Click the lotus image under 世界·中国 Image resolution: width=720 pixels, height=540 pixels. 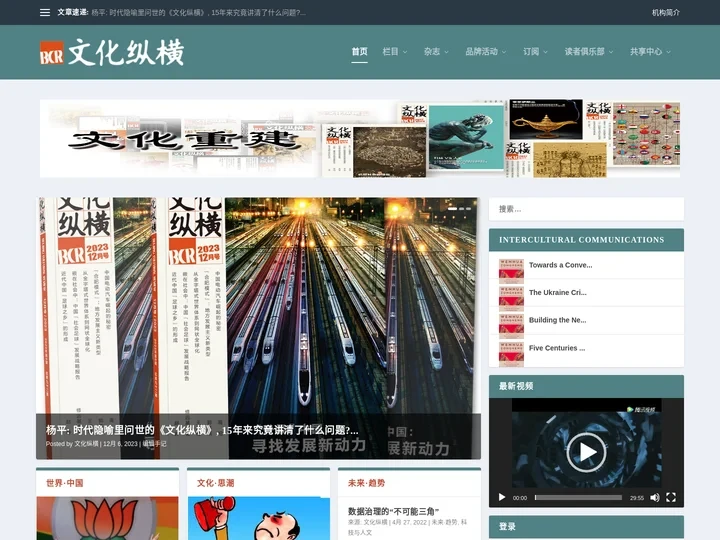click(x=107, y=518)
